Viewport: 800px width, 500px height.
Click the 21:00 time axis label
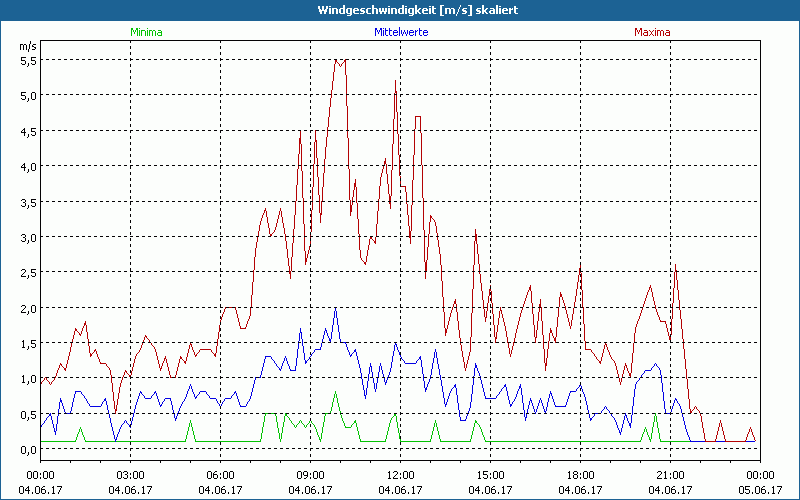[x=670, y=475]
